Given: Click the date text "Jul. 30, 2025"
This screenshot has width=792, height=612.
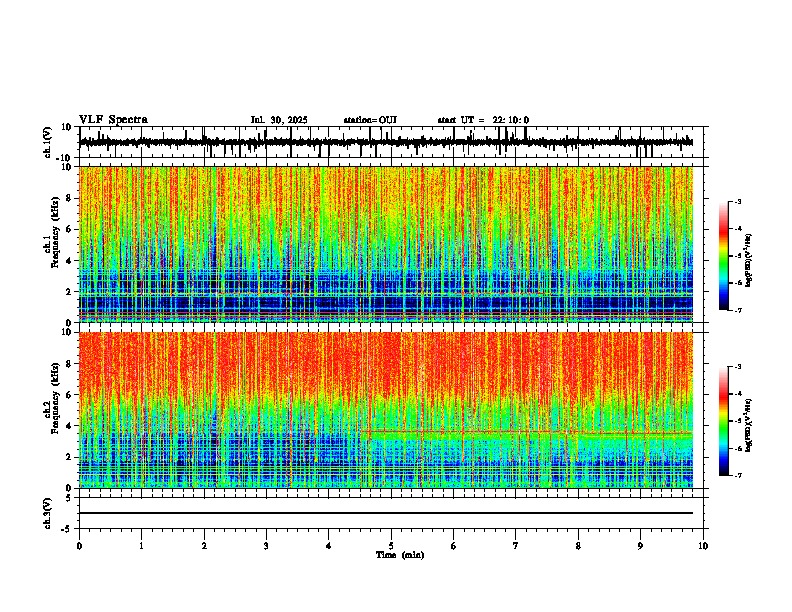Looking at the screenshot, I should tap(279, 120).
